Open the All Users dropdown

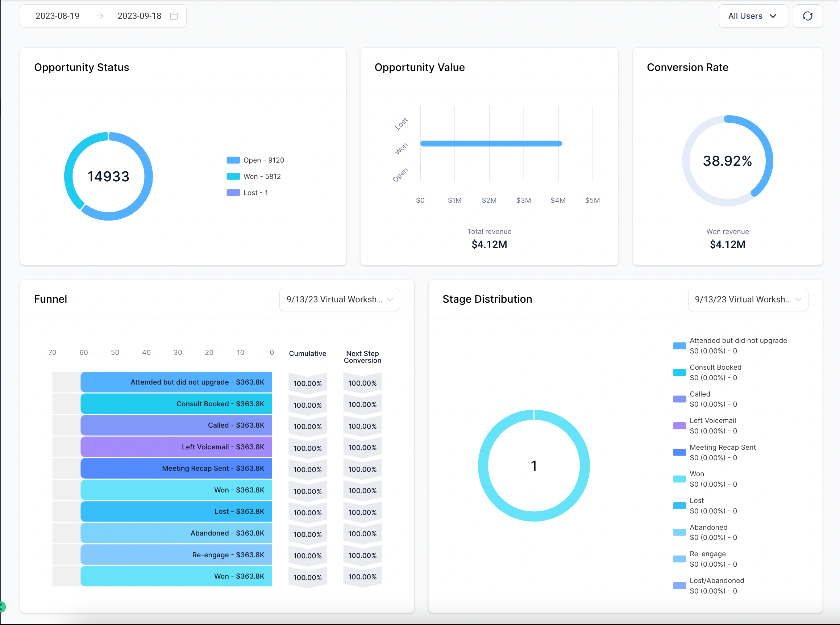[753, 16]
